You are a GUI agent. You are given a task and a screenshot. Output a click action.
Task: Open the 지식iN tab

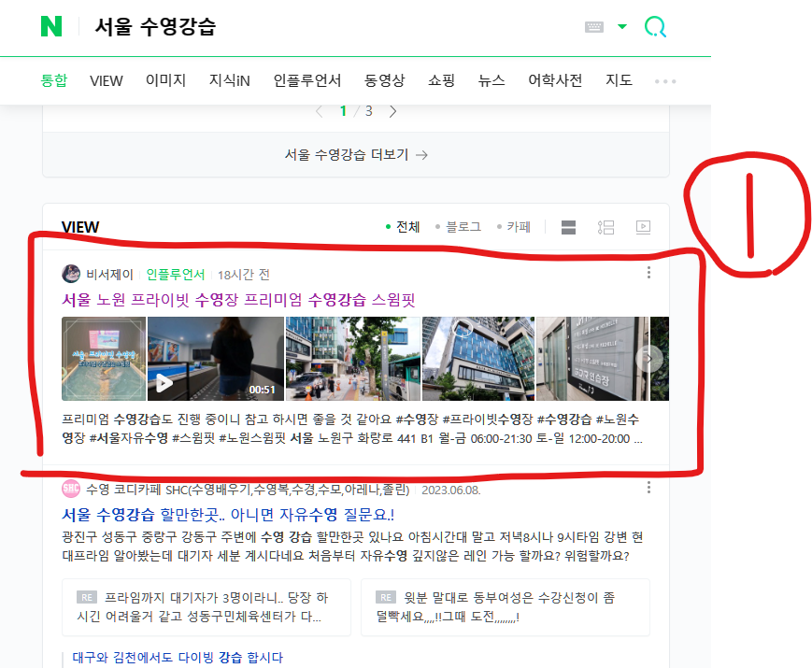click(230, 80)
